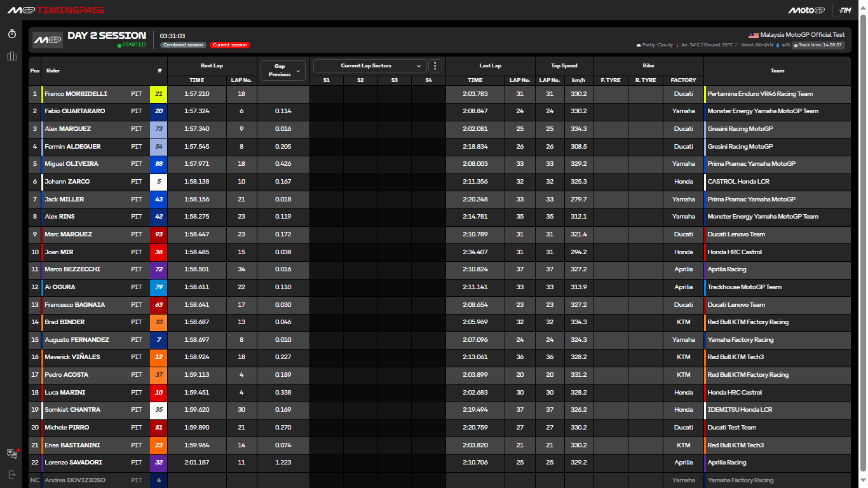Click Ogura's light blue number 79 badge
The image size is (868, 488).
(x=158, y=287)
